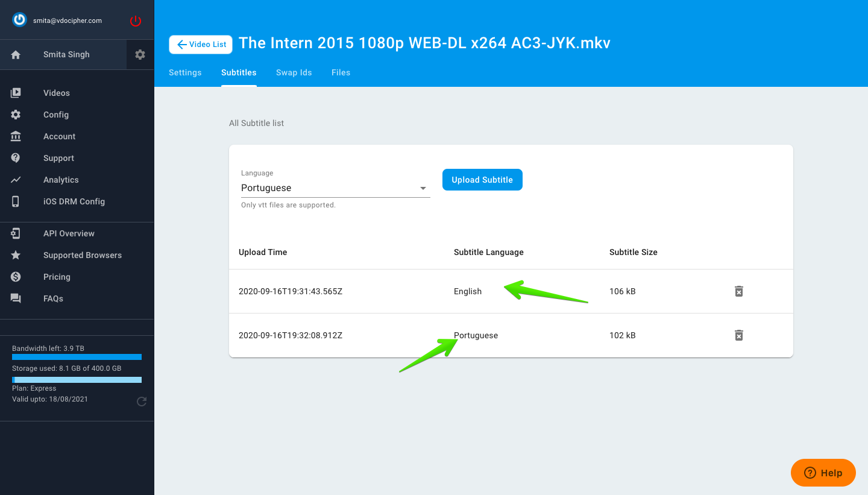The image size is (868, 495).
Task: Open Supported Browsers in the sidebar
Action: [x=83, y=255]
